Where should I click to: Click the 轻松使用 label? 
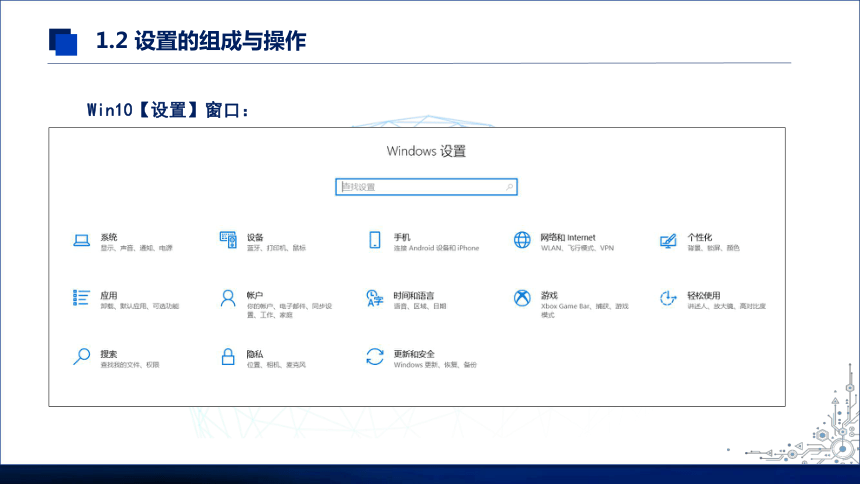pos(704,295)
